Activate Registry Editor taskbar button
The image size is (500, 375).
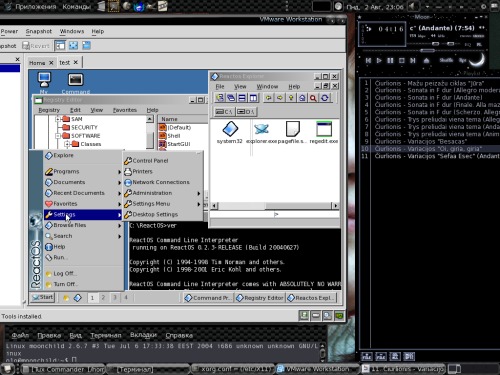[x=260, y=298]
